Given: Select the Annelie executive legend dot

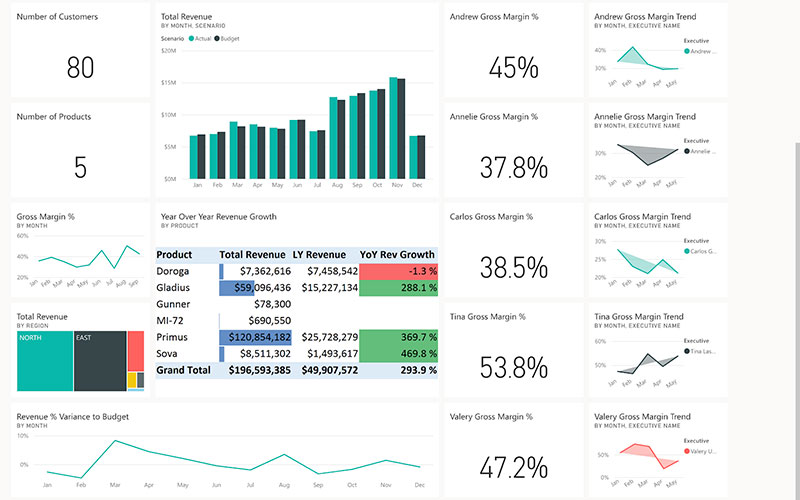Looking at the screenshot, I should (x=687, y=151).
